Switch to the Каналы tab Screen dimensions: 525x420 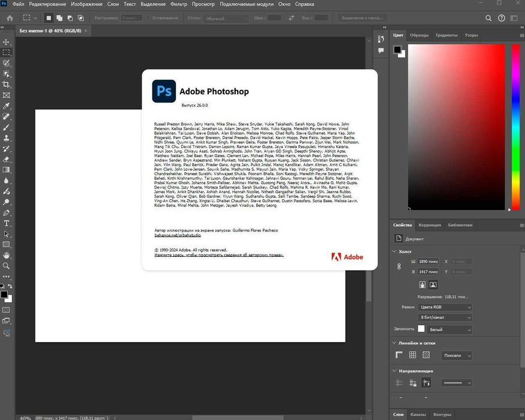pos(418,415)
